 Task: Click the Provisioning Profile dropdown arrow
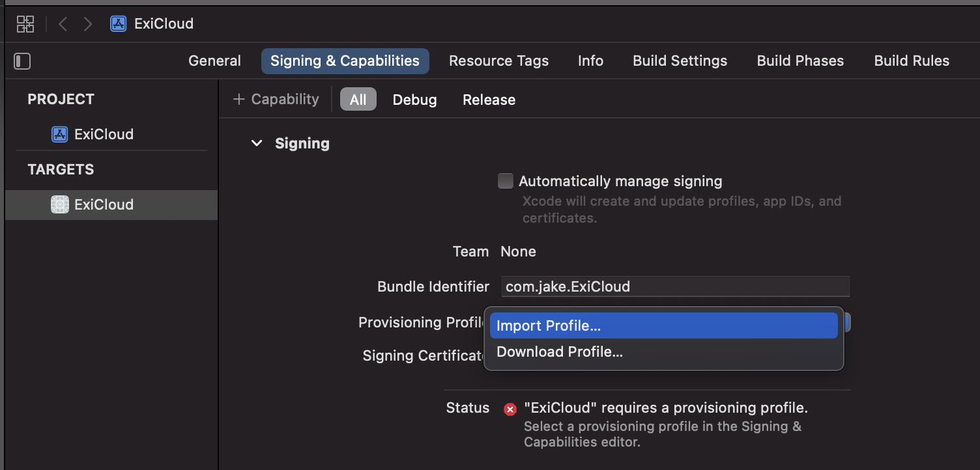(x=847, y=323)
